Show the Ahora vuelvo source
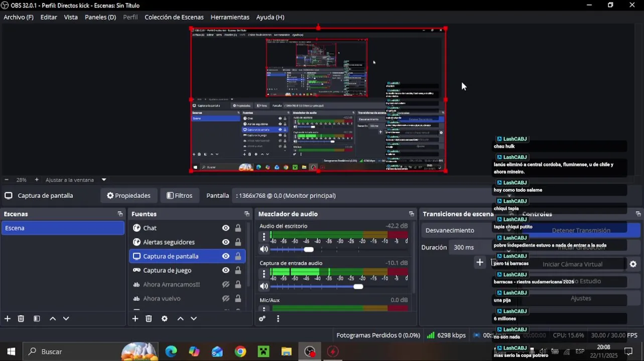 [x=226, y=298]
